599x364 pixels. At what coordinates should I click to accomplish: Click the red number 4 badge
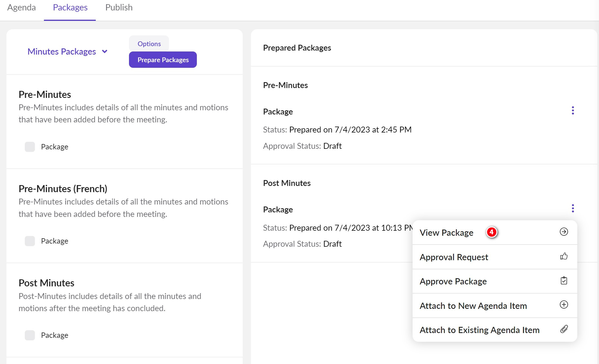pos(491,232)
